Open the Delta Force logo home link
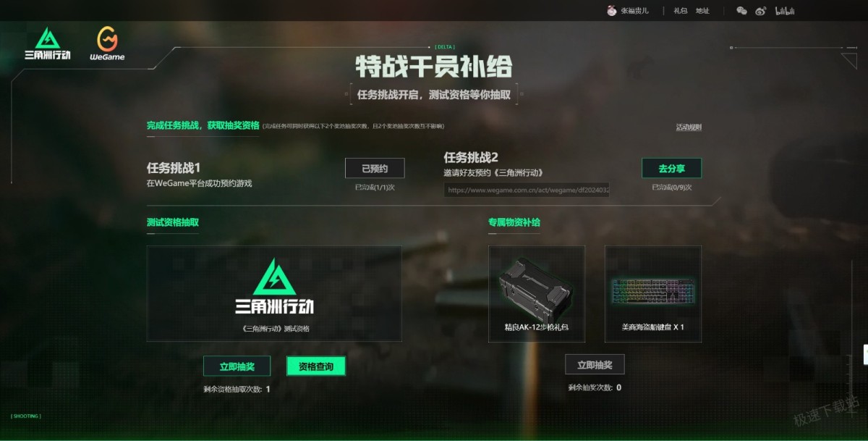 click(x=48, y=44)
